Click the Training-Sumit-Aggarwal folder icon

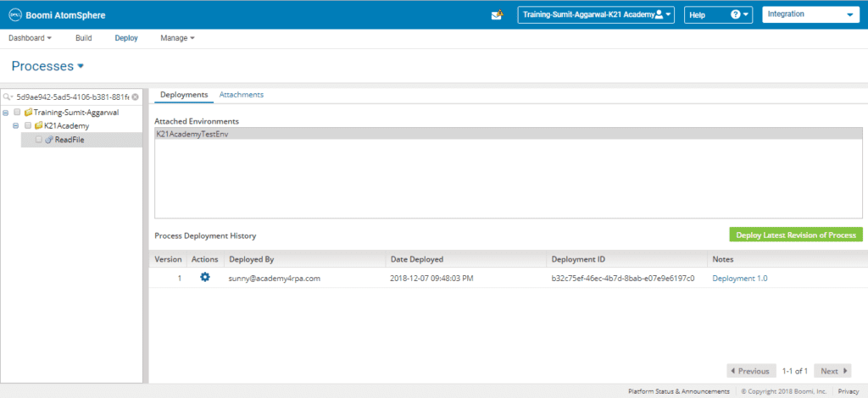(29, 113)
